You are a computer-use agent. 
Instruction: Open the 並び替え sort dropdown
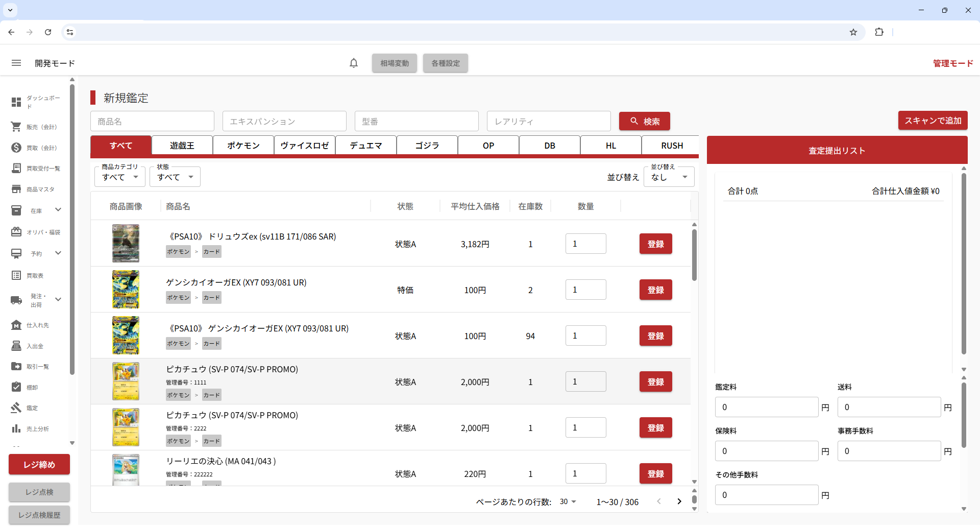[669, 177]
